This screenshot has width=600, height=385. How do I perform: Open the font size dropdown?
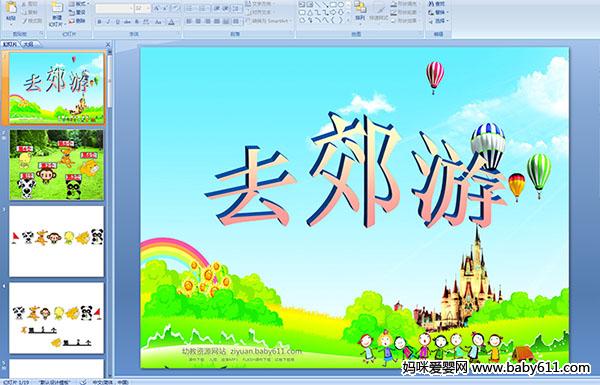142,8
